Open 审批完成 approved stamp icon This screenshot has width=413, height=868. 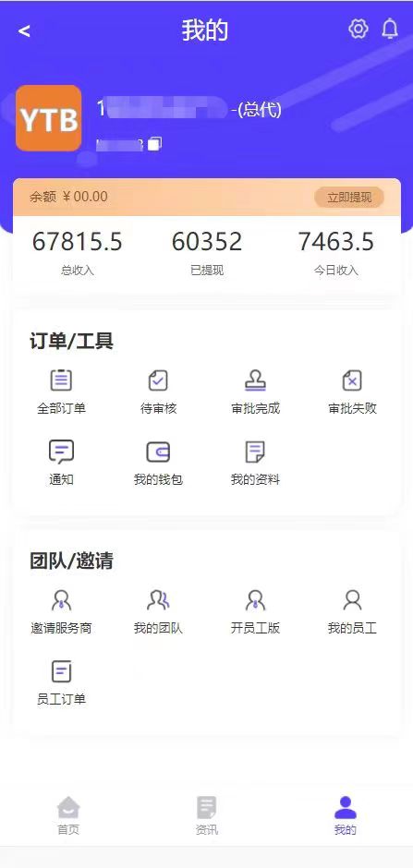(x=255, y=380)
